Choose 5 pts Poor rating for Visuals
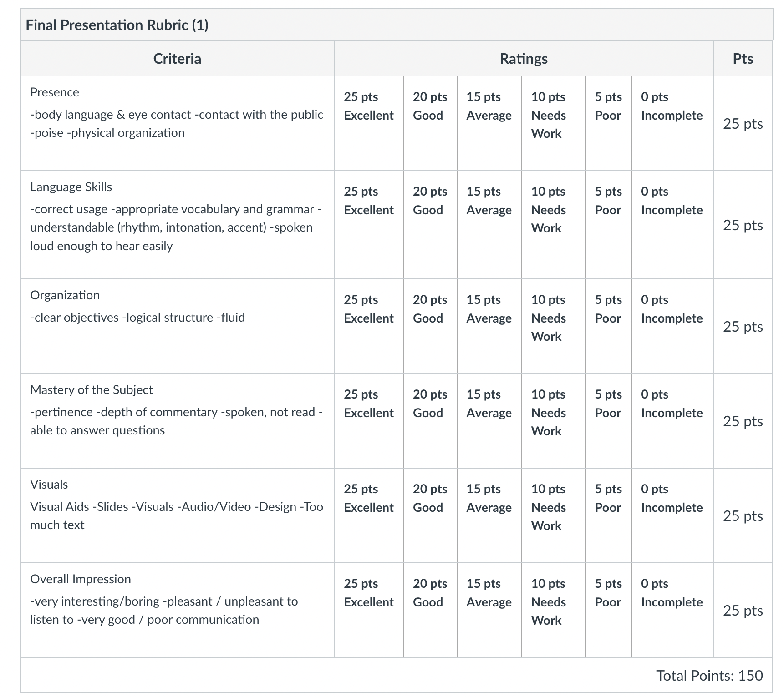The width and height of the screenshot is (784, 697). (x=608, y=515)
